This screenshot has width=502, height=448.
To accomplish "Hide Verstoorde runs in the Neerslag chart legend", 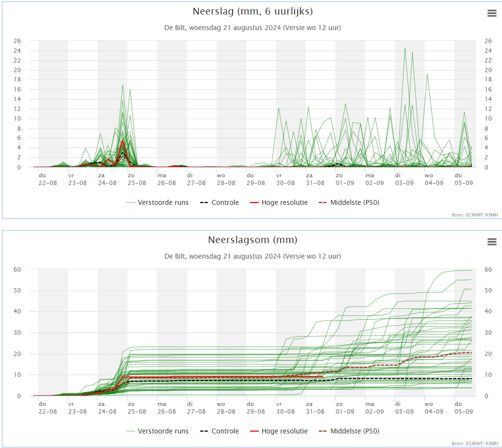I will click(163, 202).
